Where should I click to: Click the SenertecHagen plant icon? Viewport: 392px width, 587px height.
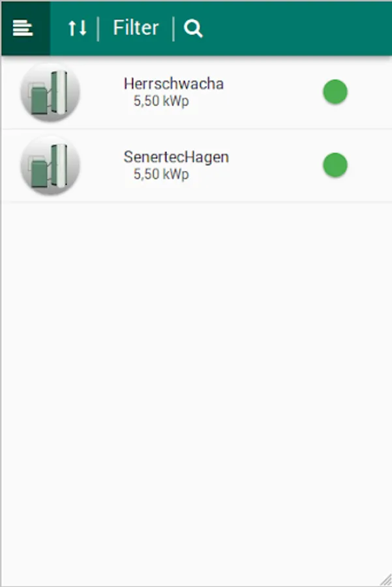tap(50, 166)
